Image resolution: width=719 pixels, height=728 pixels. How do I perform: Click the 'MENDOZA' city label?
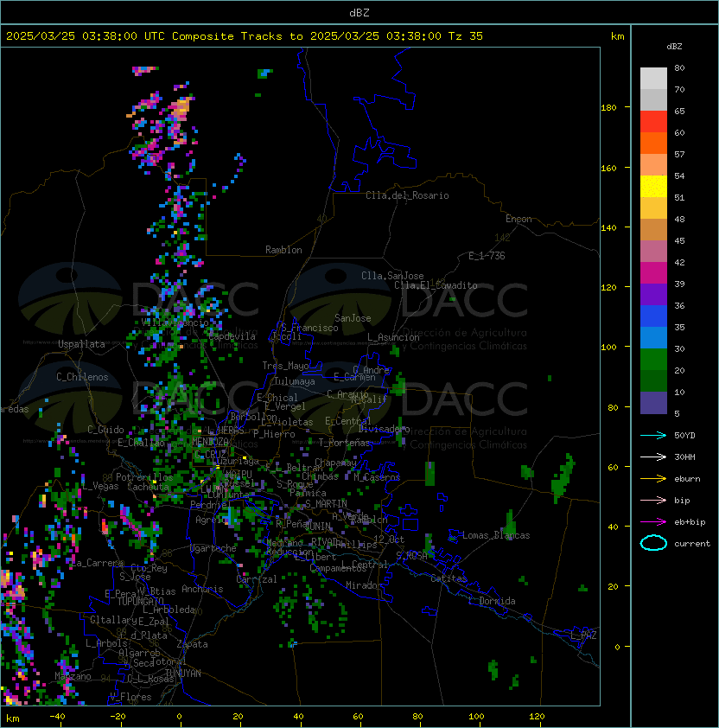coord(210,442)
